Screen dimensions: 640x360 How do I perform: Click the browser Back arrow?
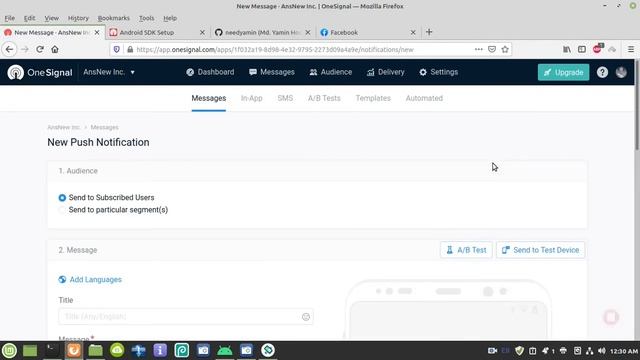tap(9, 49)
